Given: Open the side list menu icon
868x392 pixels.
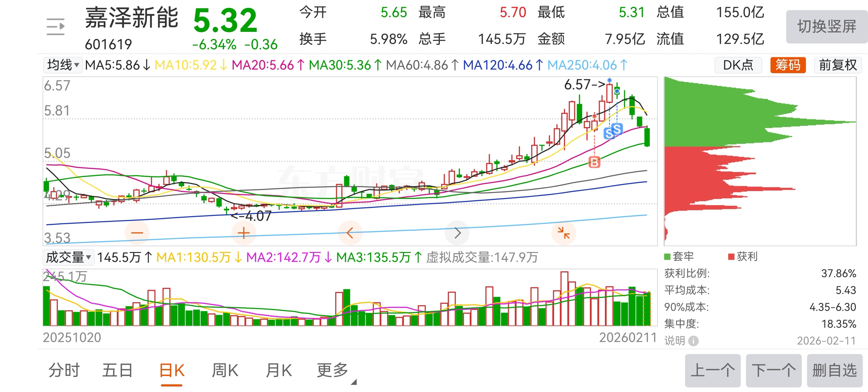Looking at the screenshot, I should 55,27.
